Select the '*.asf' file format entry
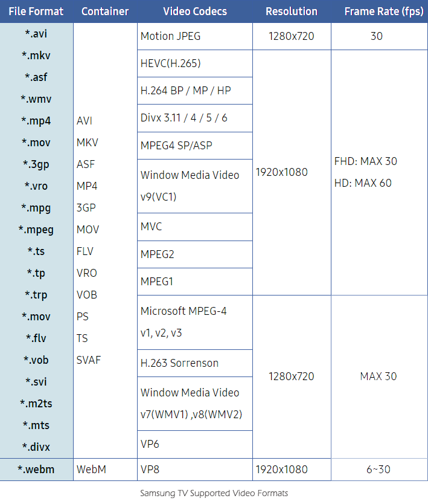Screen dimensions: 428x504 tap(36, 77)
